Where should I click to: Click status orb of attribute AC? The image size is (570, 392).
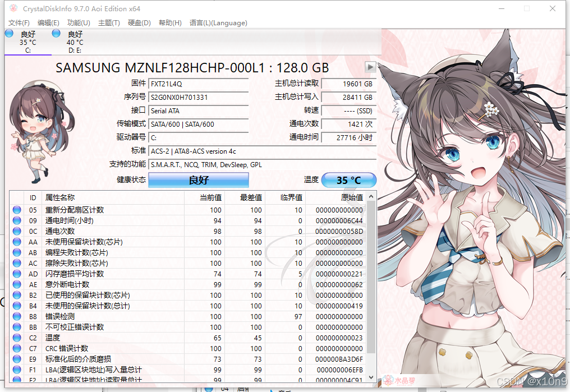point(17,262)
